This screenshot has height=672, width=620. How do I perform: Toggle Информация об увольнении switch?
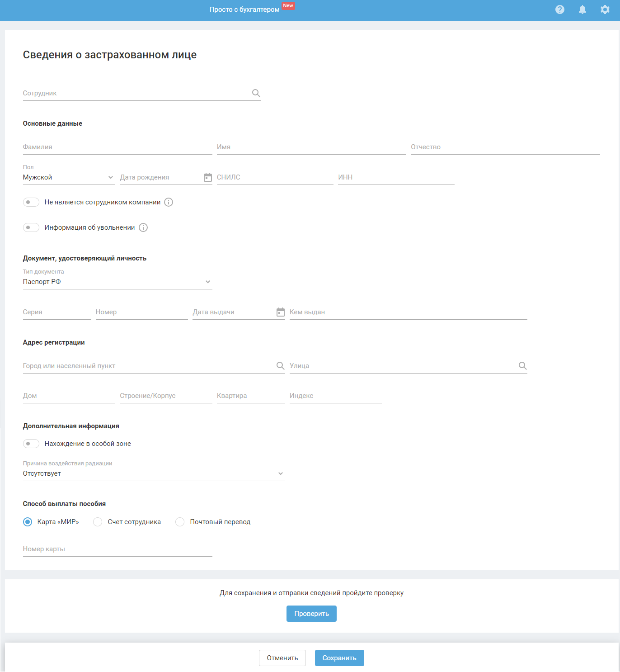pos(31,227)
